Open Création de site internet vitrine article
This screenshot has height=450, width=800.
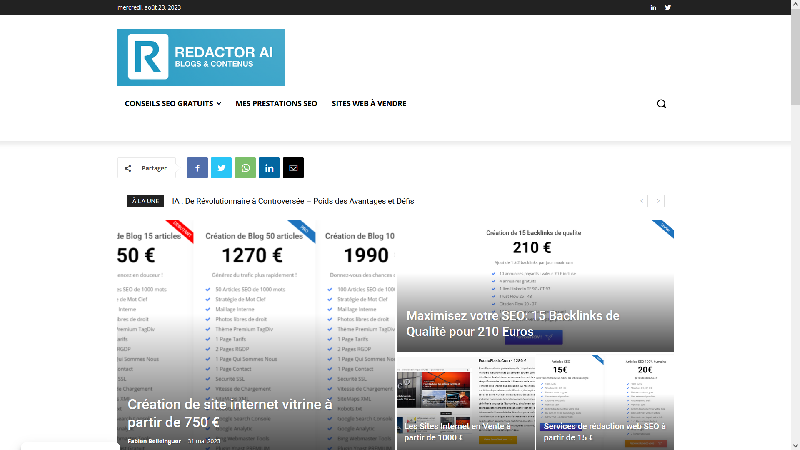230,413
